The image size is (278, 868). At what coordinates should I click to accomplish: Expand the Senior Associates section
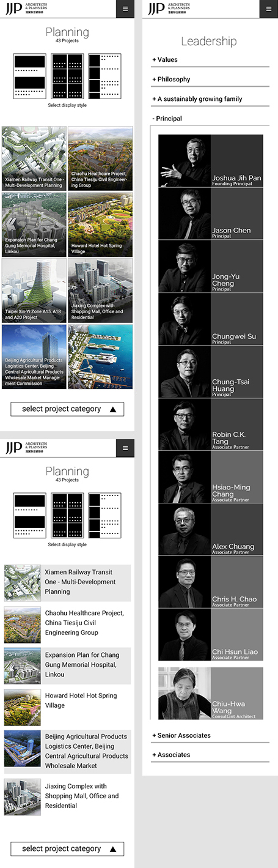click(x=210, y=735)
